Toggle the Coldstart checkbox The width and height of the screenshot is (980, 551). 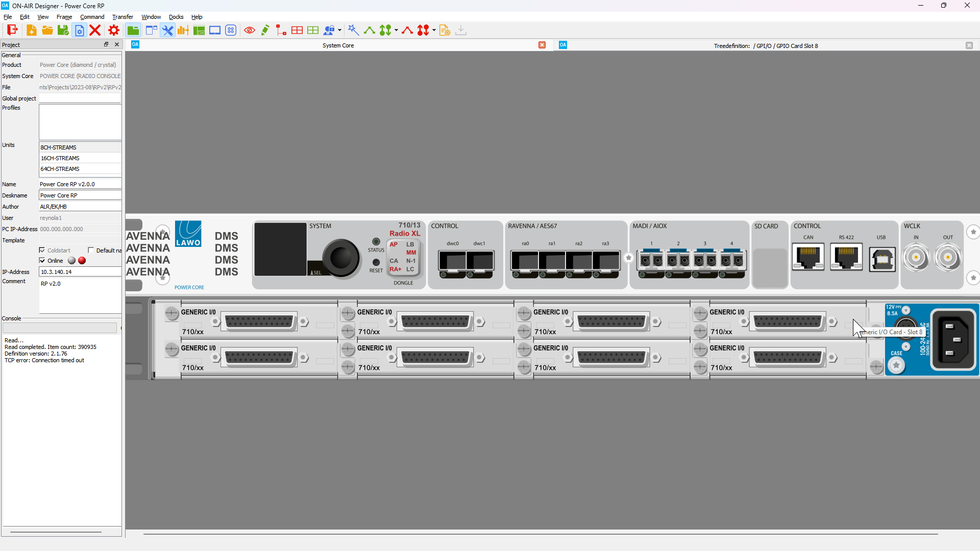tap(42, 251)
